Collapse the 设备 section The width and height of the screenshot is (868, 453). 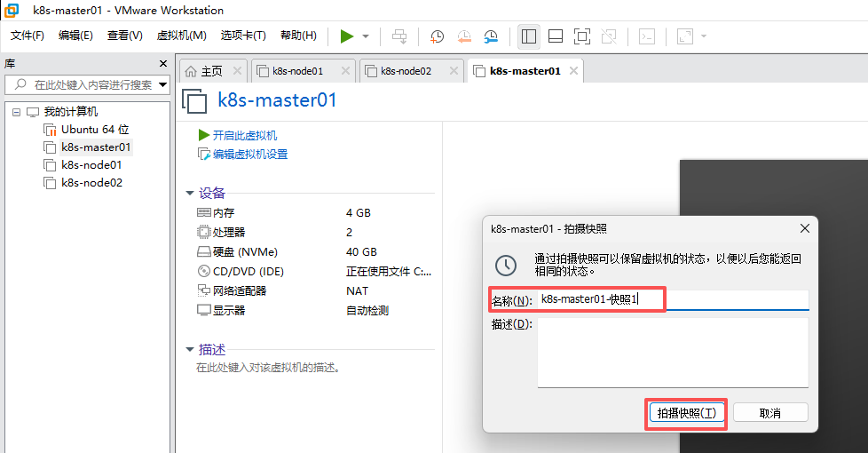[x=190, y=194]
